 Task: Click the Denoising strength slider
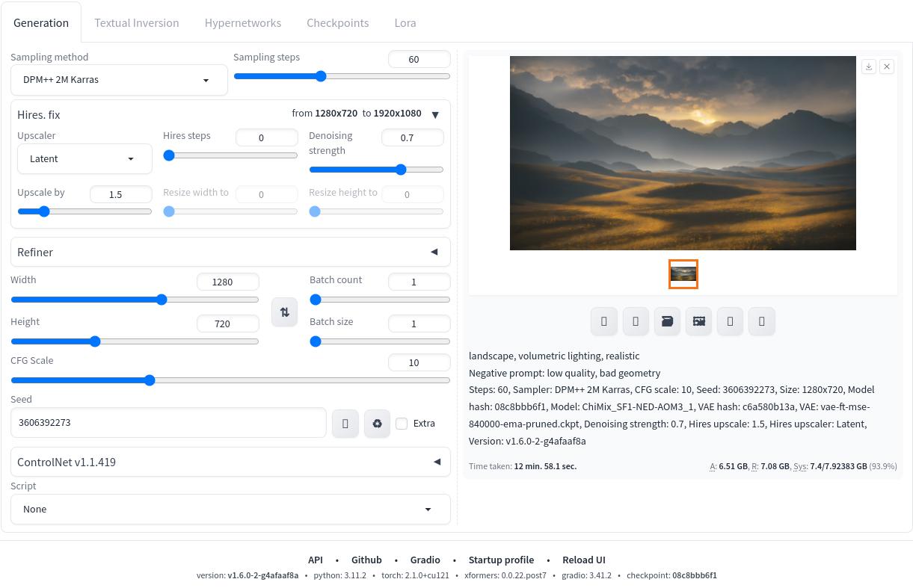376,170
